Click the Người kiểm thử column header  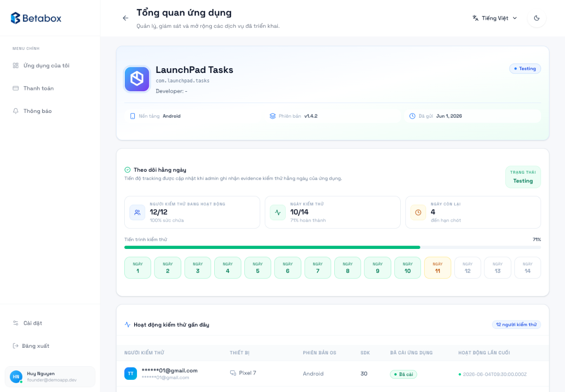pyautogui.click(x=144, y=353)
